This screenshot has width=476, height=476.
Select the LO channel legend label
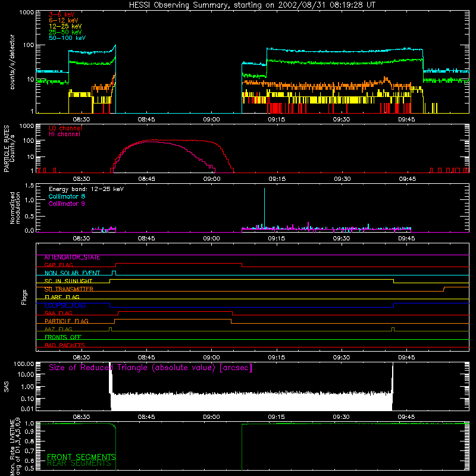[65, 129]
